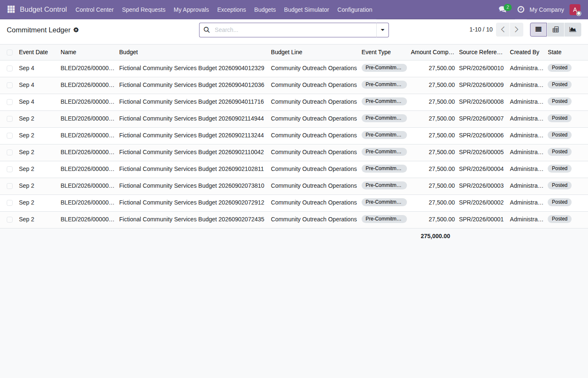Screen dimensions: 588x378
Task: Sort by the Event Type column header
Action: click(x=376, y=52)
